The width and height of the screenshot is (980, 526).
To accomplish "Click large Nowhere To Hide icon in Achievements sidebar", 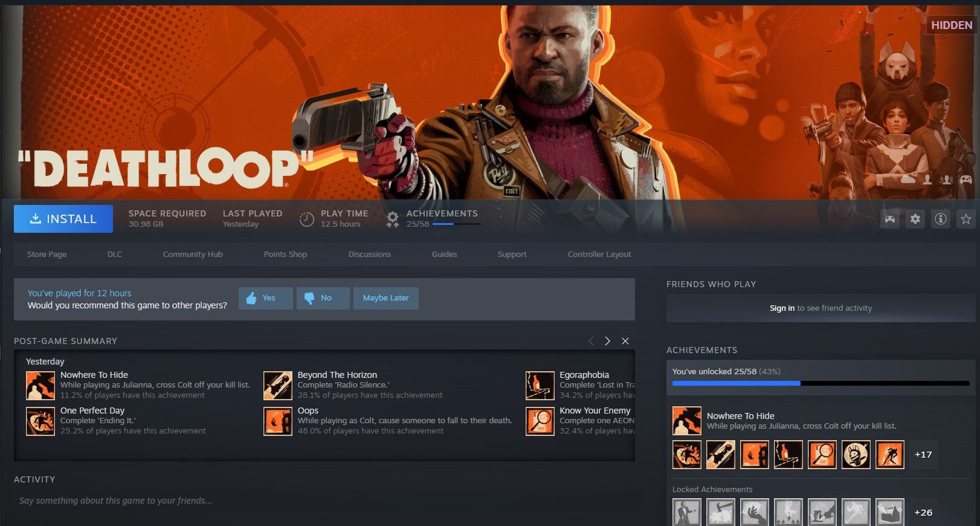I will (x=687, y=421).
